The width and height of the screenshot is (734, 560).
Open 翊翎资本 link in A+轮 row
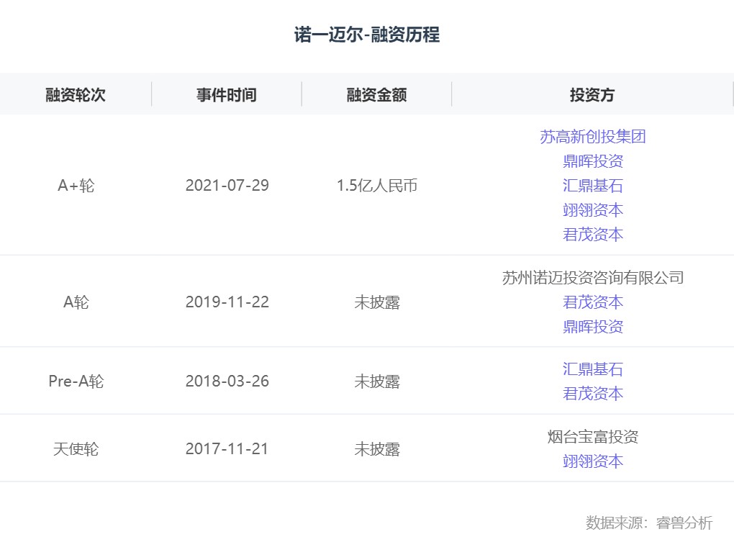(593, 209)
